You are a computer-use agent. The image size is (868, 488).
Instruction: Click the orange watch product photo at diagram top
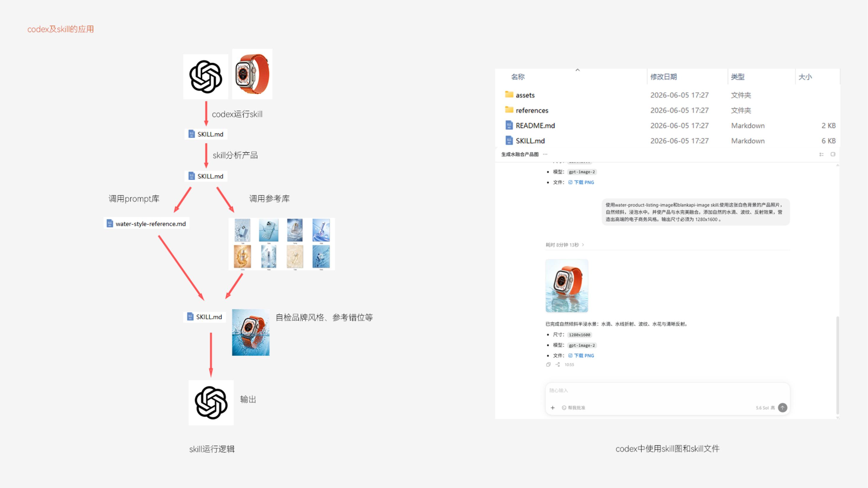click(252, 74)
